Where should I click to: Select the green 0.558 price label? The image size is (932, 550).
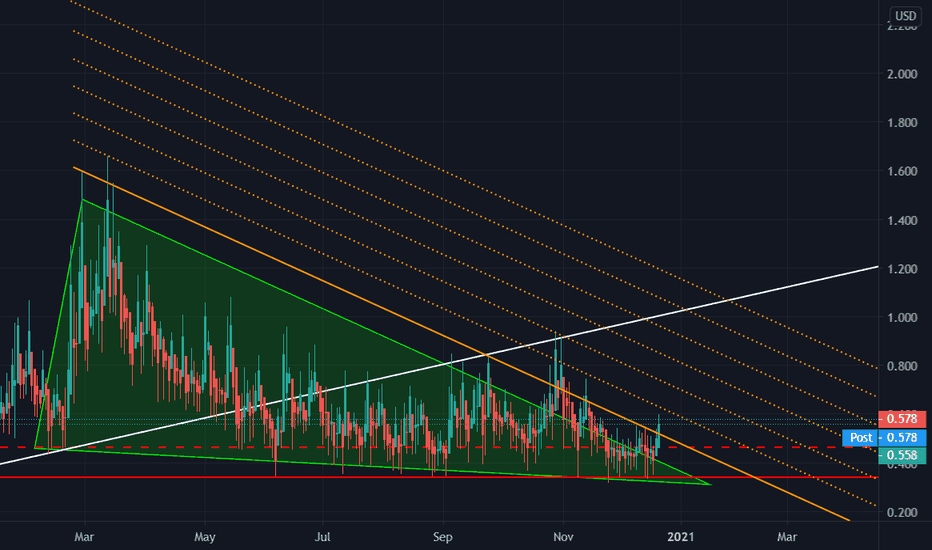[x=902, y=455]
